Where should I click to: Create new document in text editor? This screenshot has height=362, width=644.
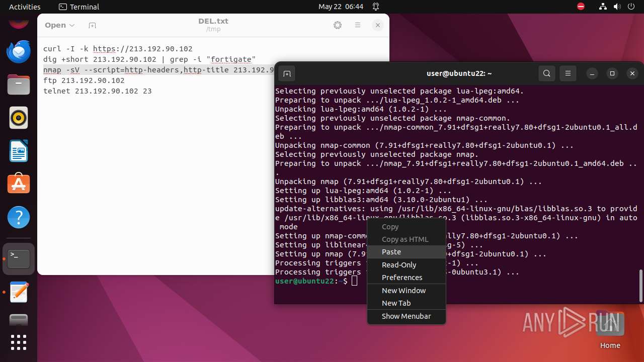pyautogui.click(x=92, y=25)
